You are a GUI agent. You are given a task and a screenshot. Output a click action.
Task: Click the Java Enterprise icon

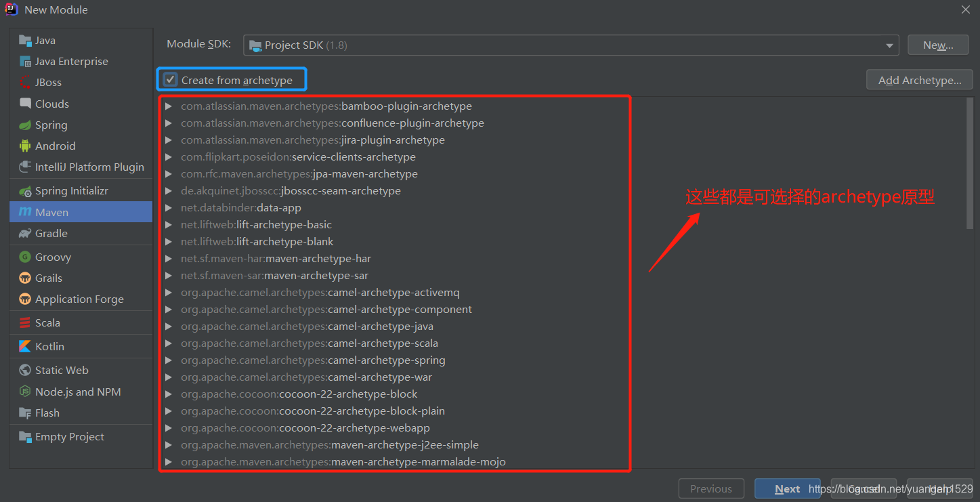(25, 62)
